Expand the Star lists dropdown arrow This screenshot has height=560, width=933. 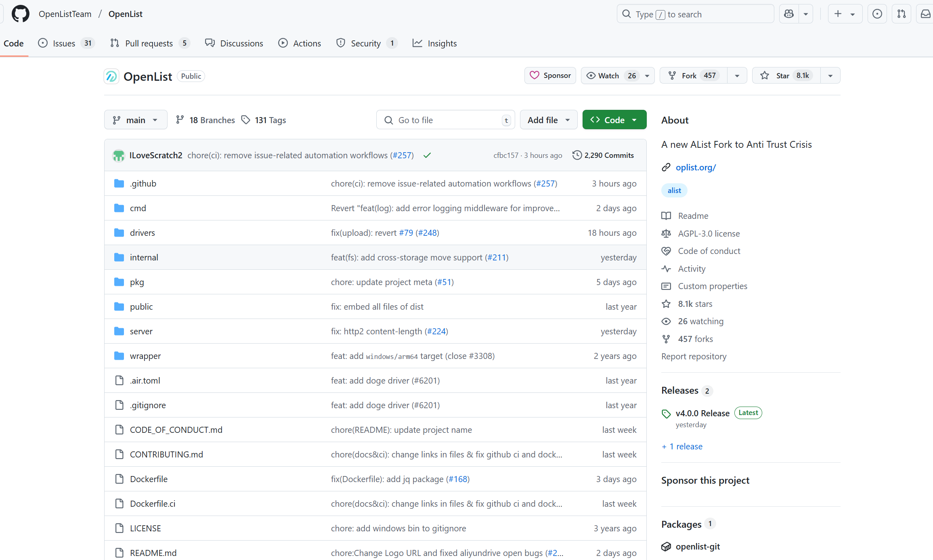pyautogui.click(x=830, y=76)
